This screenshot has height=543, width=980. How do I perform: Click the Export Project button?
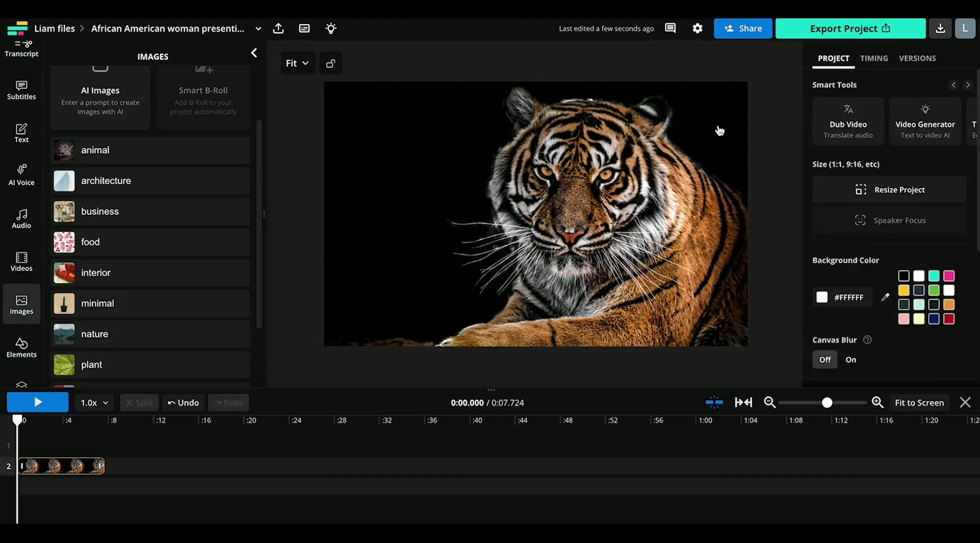click(x=850, y=29)
